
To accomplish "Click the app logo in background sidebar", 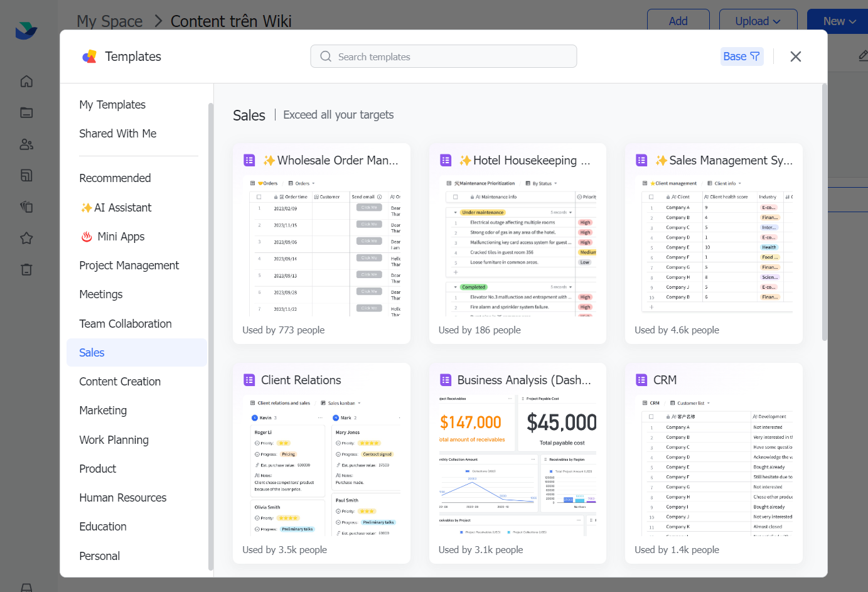I will point(26,30).
